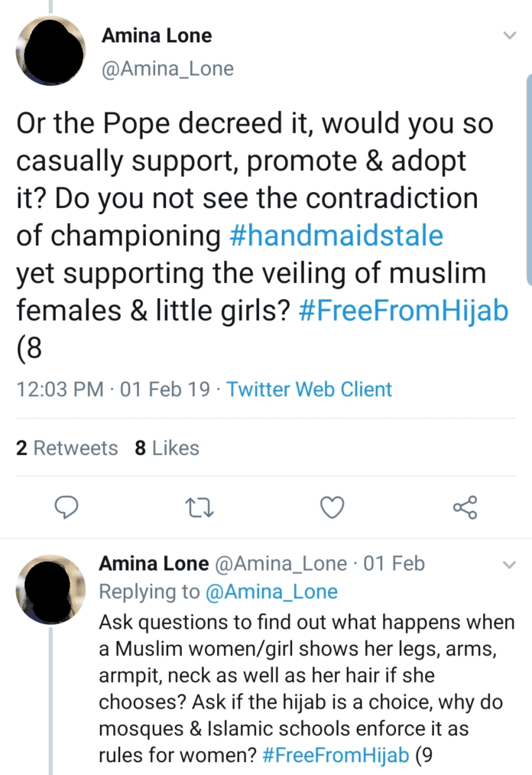
Task: Click the scrollbar on right edge
Action: pos(529,181)
